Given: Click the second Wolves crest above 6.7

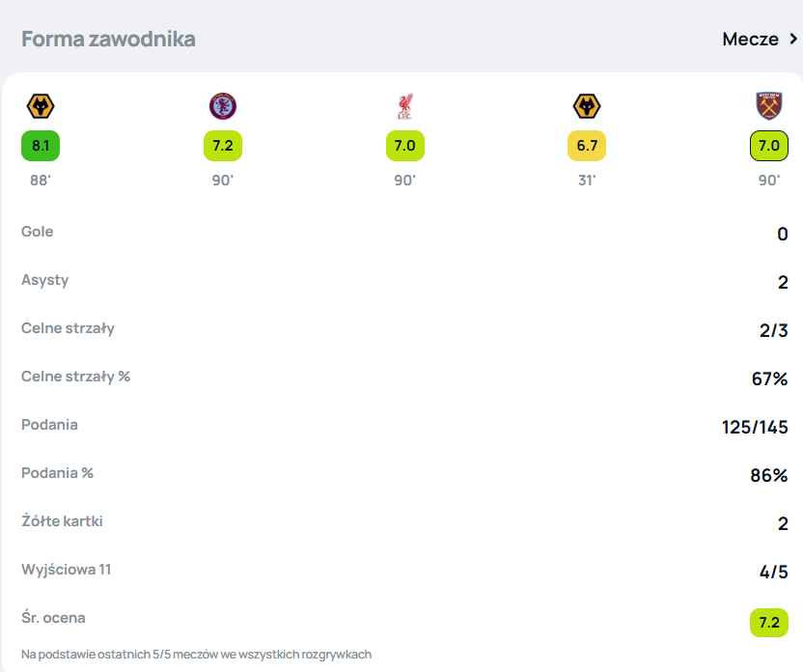Looking at the screenshot, I should pos(587,106).
